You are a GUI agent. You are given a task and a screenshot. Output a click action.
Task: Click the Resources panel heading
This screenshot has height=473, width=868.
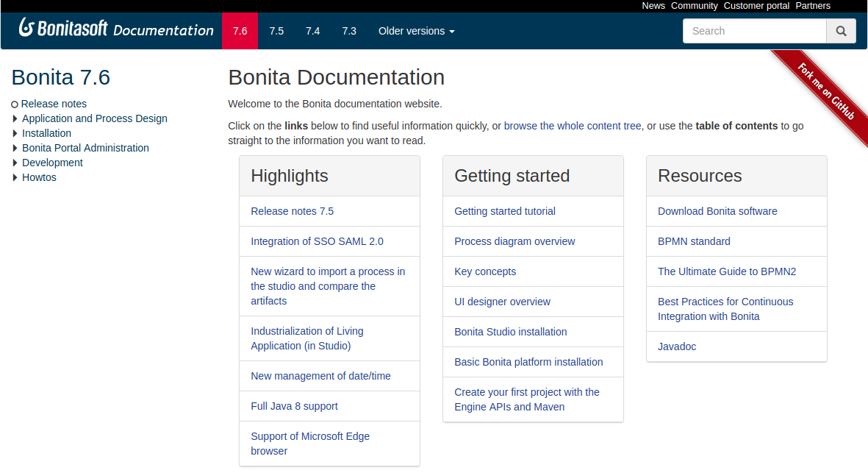700,176
